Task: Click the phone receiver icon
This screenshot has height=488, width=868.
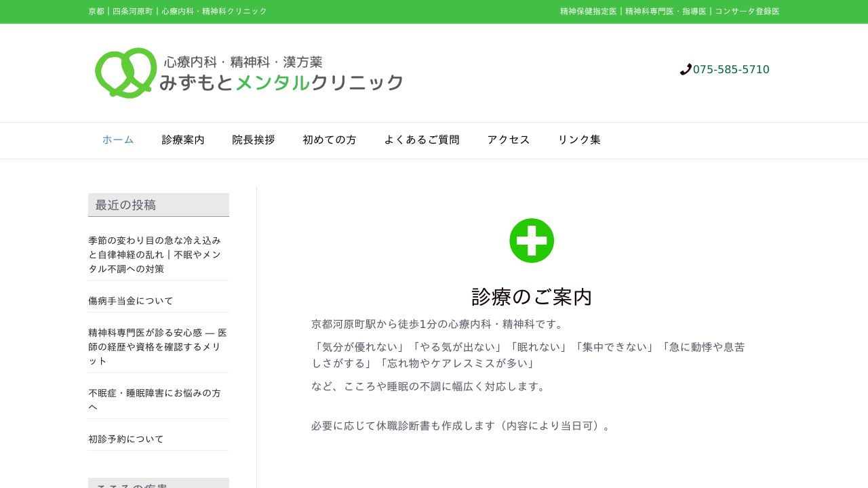Action: [x=686, y=69]
